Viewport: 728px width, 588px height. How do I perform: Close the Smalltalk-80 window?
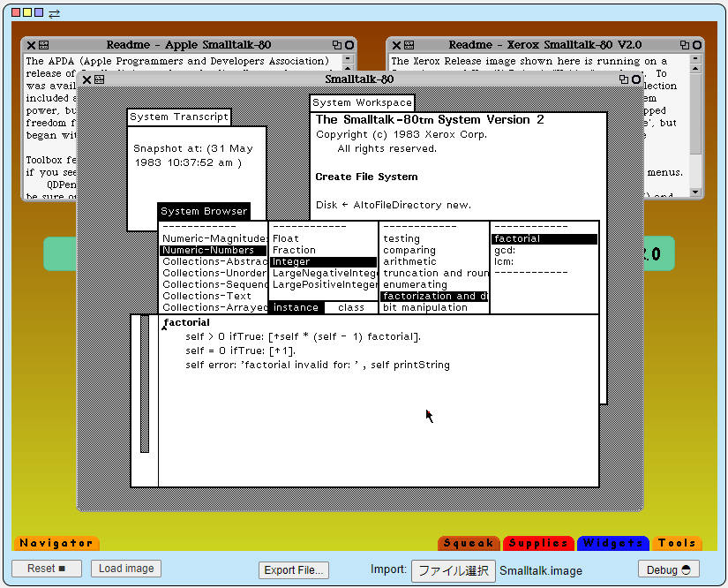pos(86,79)
